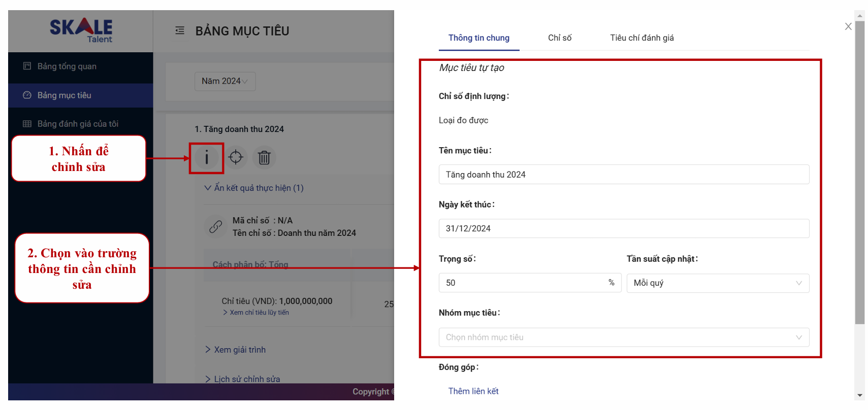868x410 pixels.
Task: Close the goal detail panel
Action: (x=848, y=26)
